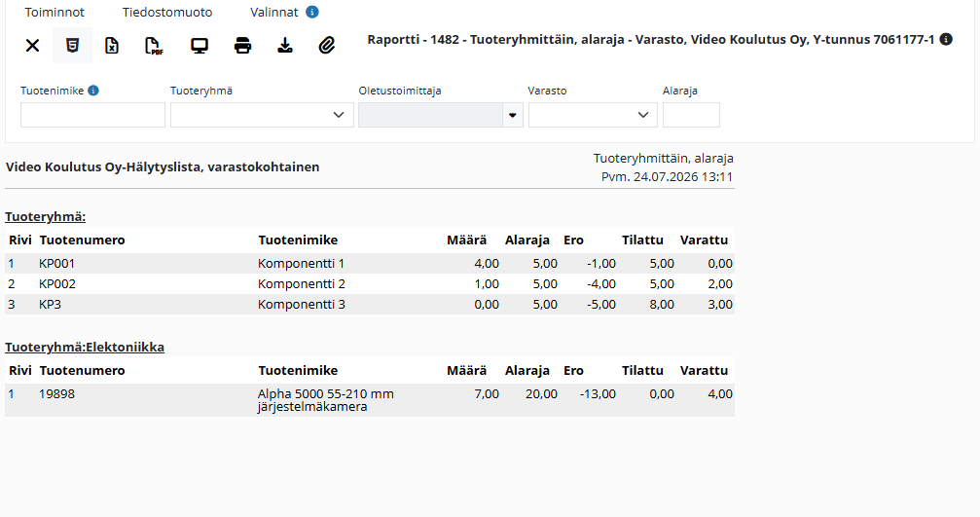Click the report date Pvm. 24.07.2026 13:11
The height and width of the screenshot is (517, 980).
click(x=667, y=177)
